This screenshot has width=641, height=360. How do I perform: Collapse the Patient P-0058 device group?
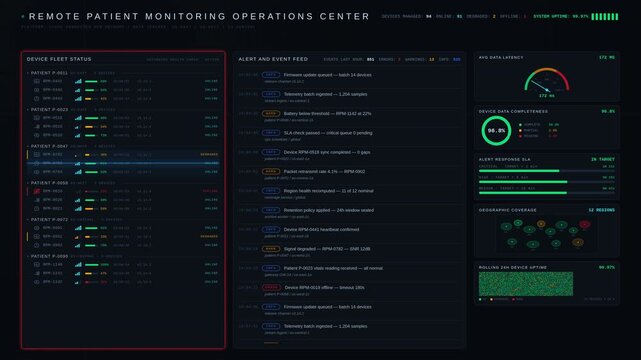click(28, 183)
